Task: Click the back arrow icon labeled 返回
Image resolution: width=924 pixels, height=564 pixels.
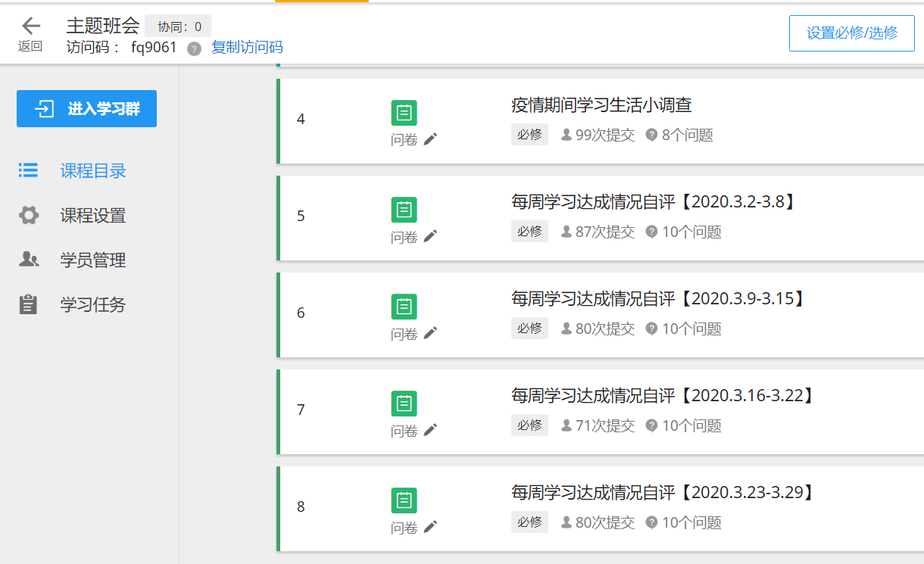Action: click(x=30, y=26)
